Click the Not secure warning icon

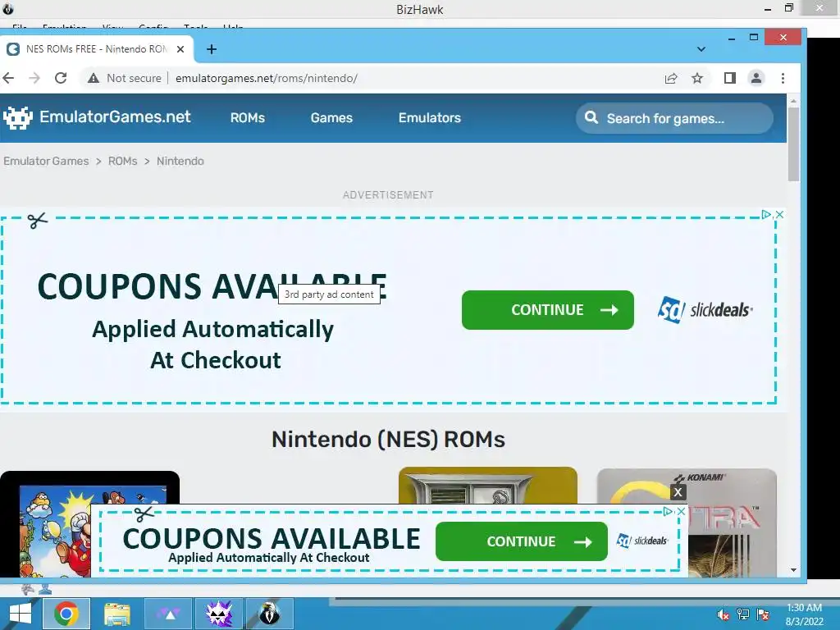coord(94,78)
